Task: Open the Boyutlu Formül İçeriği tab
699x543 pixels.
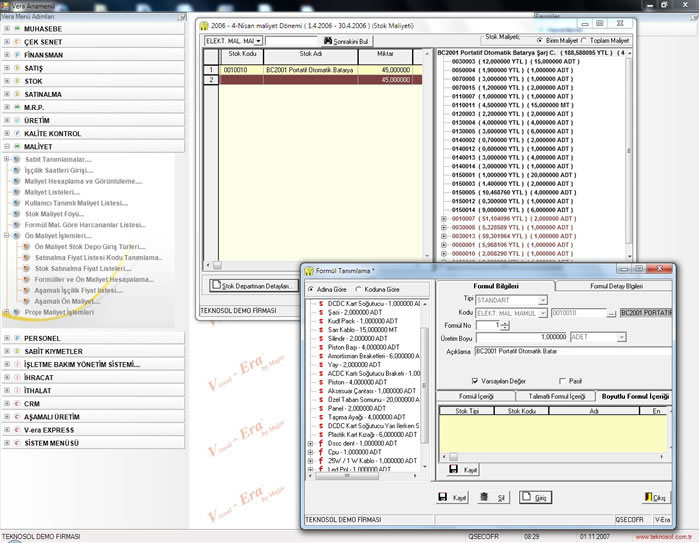Action: coord(635,396)
